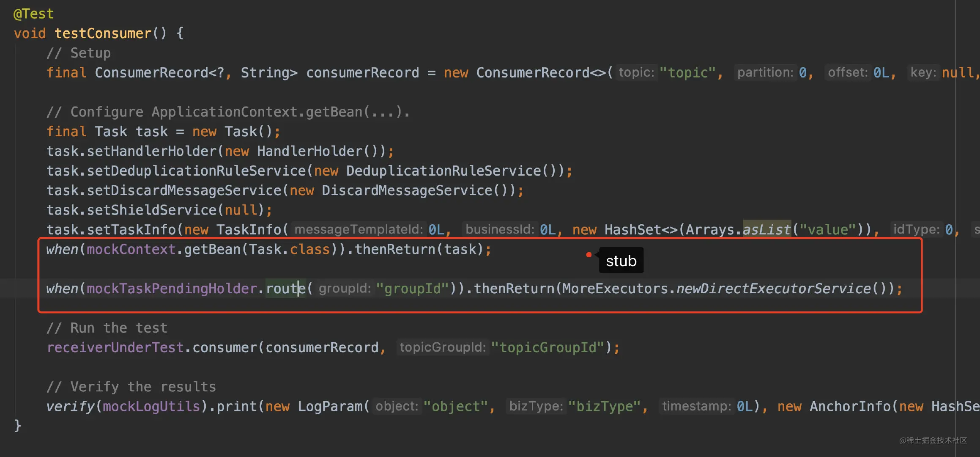Click the bizType: inlay hint
Viewport: 980px width, 457px height.
coord(536,406)
